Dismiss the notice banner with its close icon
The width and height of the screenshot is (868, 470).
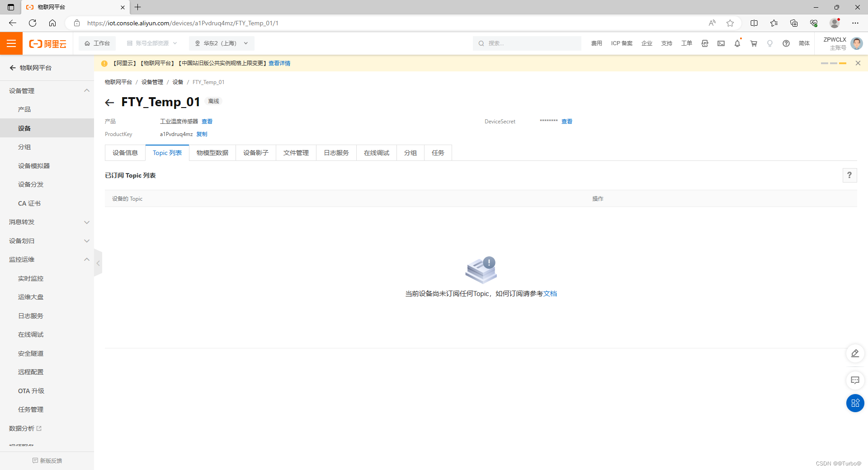858,63
